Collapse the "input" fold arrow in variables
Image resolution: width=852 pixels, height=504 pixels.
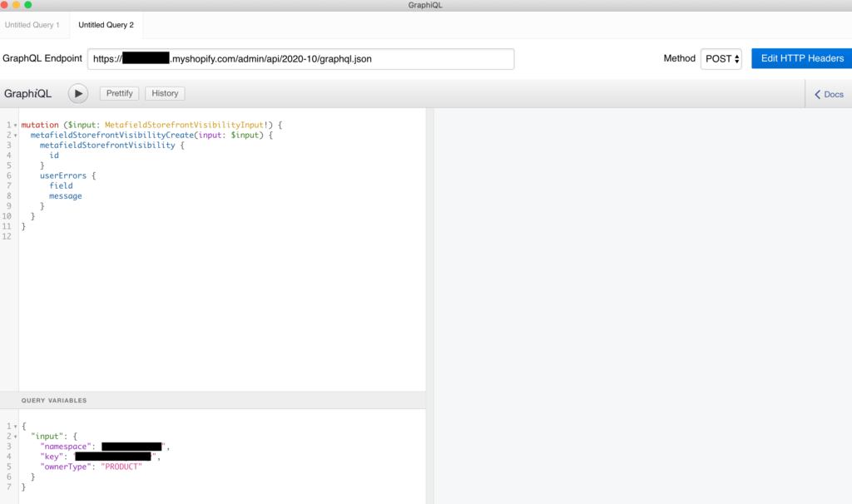[x=15, y=437]
